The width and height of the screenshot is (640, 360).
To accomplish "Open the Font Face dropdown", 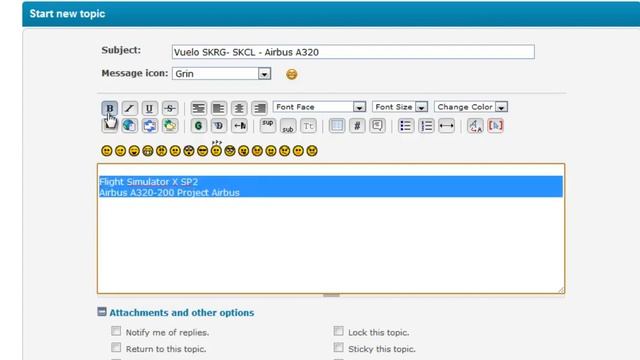I will click(319, 107).
